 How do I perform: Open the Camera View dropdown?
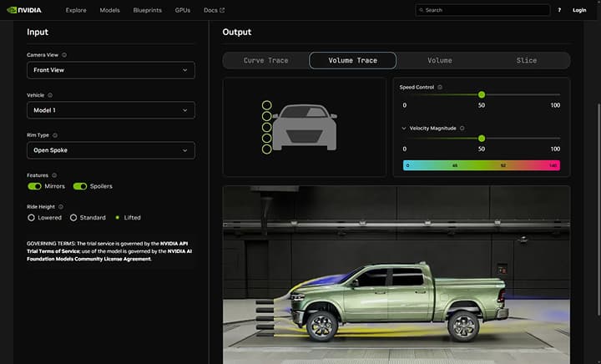[x=111, y=70]
